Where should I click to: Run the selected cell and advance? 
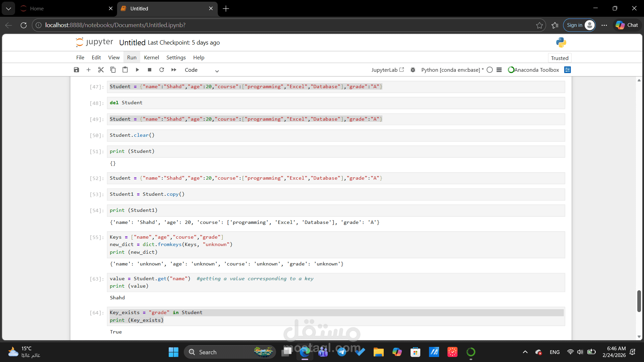tap(137, 70)
